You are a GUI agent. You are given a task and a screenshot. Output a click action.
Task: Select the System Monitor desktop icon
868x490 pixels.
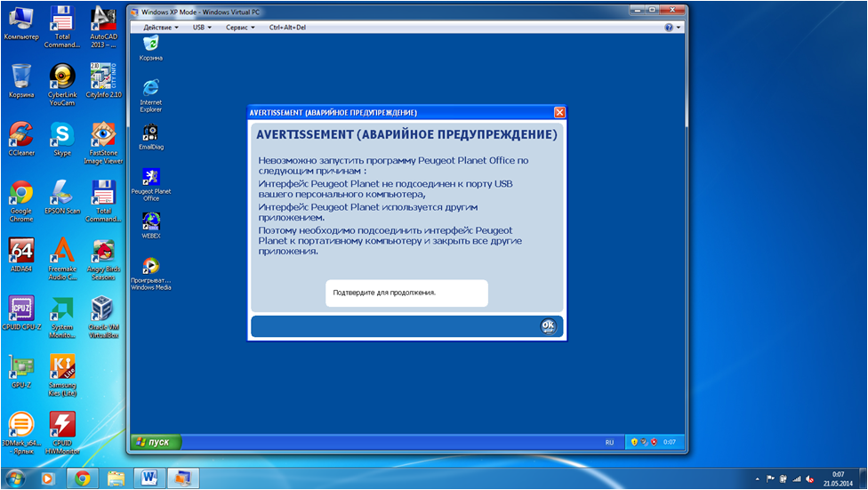[x=62, y=317]
